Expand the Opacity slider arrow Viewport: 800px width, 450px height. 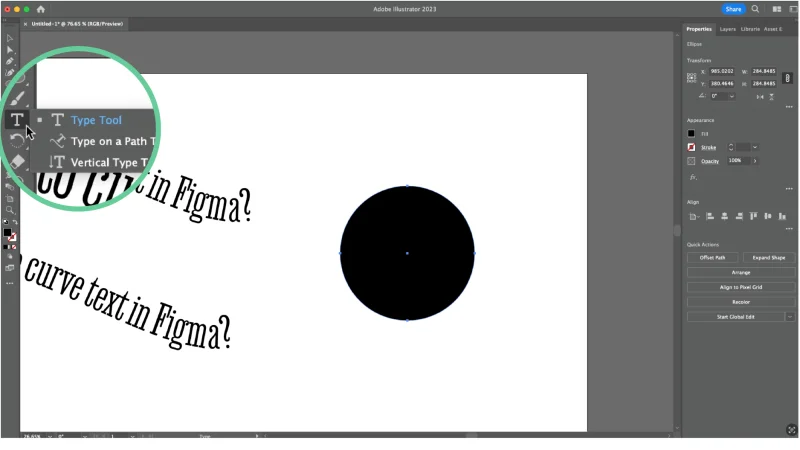click(x=755, y=161)
